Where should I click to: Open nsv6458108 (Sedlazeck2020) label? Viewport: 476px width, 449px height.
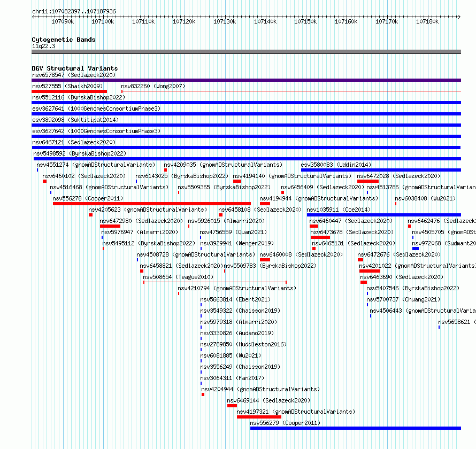[260, 210]
